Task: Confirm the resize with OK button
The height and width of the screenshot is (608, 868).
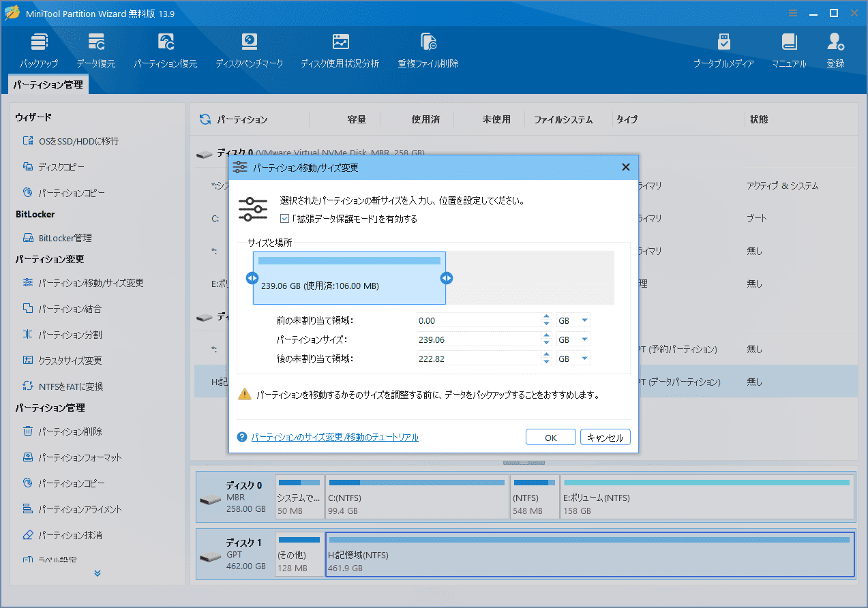Action: (x=551, y=438)
